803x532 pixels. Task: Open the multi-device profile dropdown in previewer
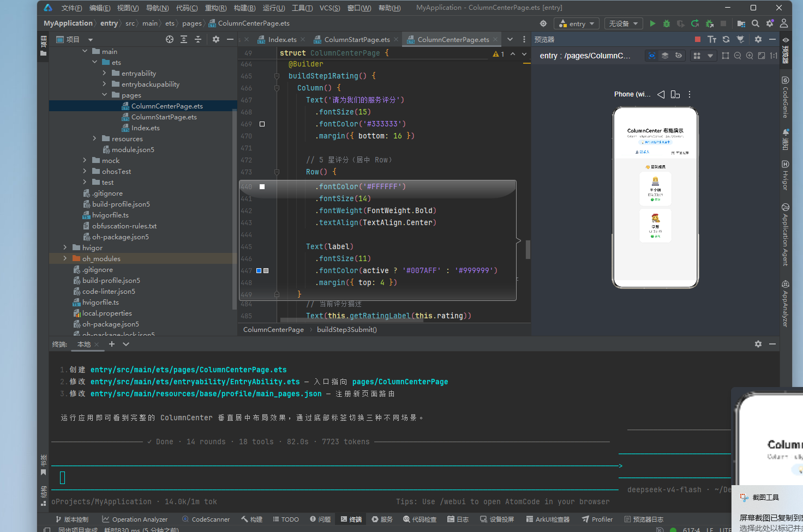[704, 56]
